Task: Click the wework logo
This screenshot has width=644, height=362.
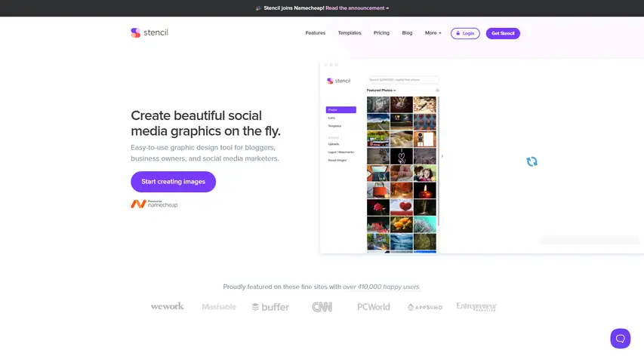Action: (x=167, y=306)
